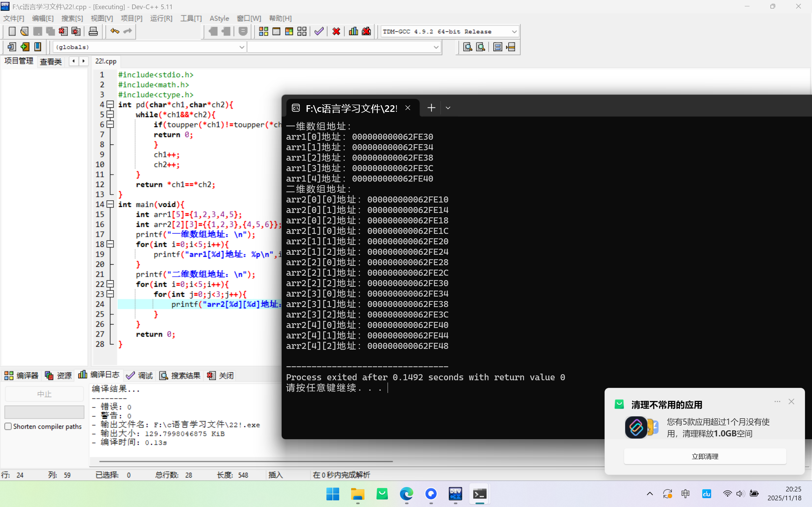Click the New file toolbar icon
The height and width of the screenshot is (507, 812).
coord(12,31)
